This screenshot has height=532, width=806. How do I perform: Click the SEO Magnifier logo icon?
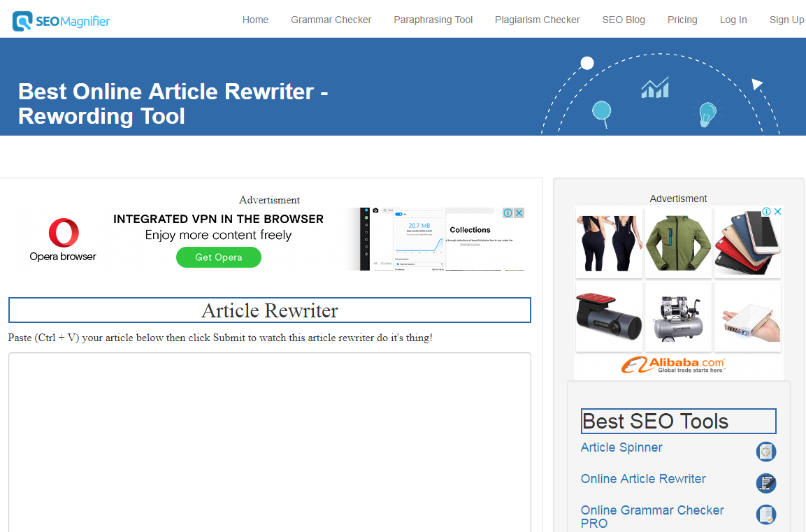click(x=23, y=19)
